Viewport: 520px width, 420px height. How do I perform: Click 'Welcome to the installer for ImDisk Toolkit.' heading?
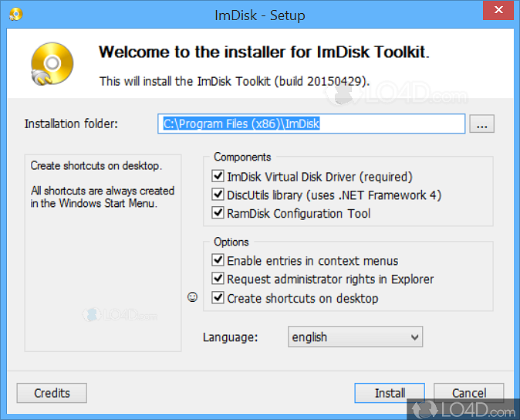click(x=264, y=52)
